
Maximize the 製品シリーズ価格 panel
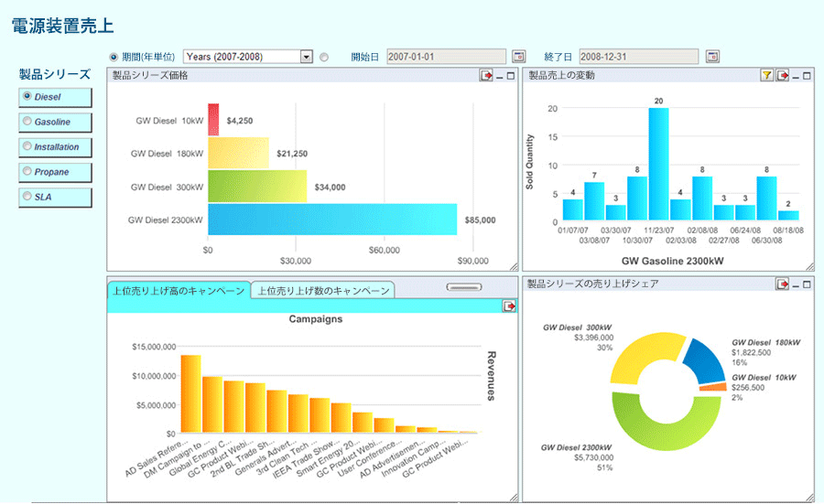click(x=510, y=76)
